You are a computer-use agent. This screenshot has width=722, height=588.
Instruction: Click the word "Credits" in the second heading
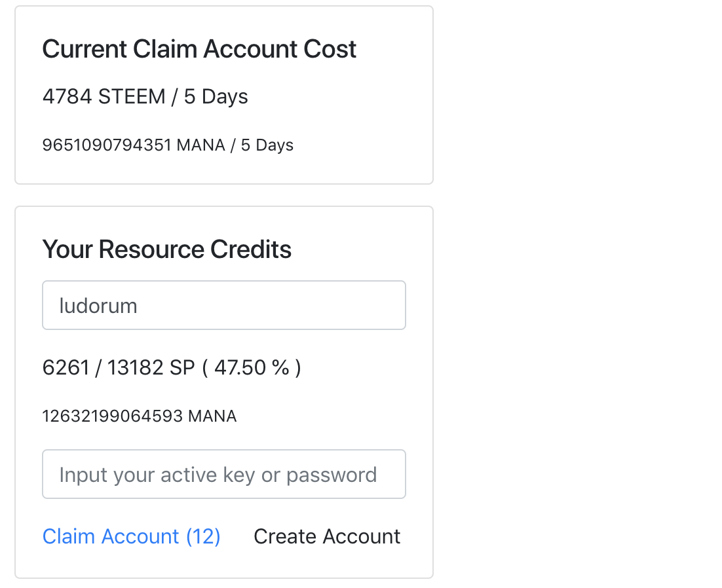(250, 249)
